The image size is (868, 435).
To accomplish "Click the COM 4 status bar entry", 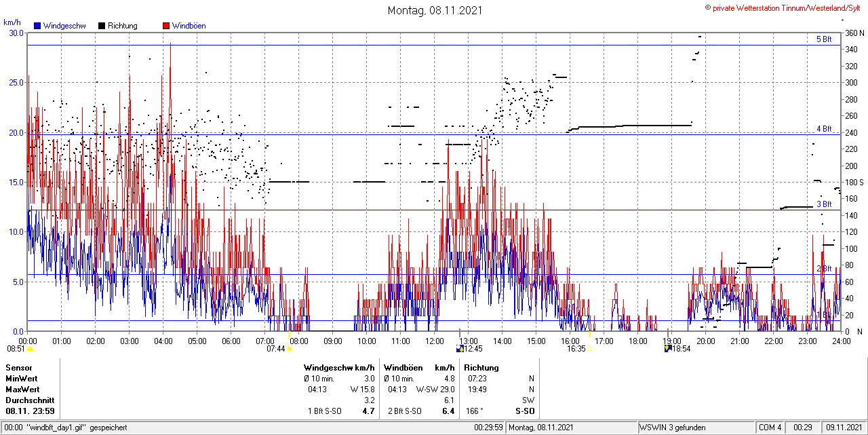I will coord(770,428).
